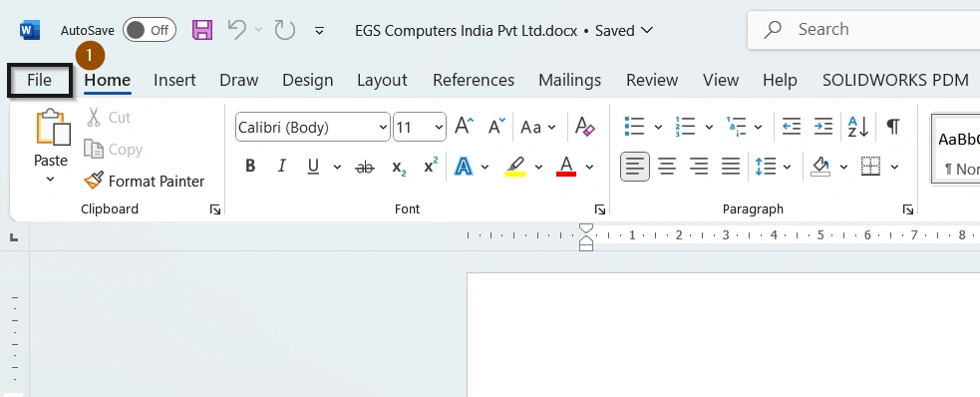The height and width of the screenshot is (397, 980).
Task: Switch to the Review tab
Action: tap(652, 80)
